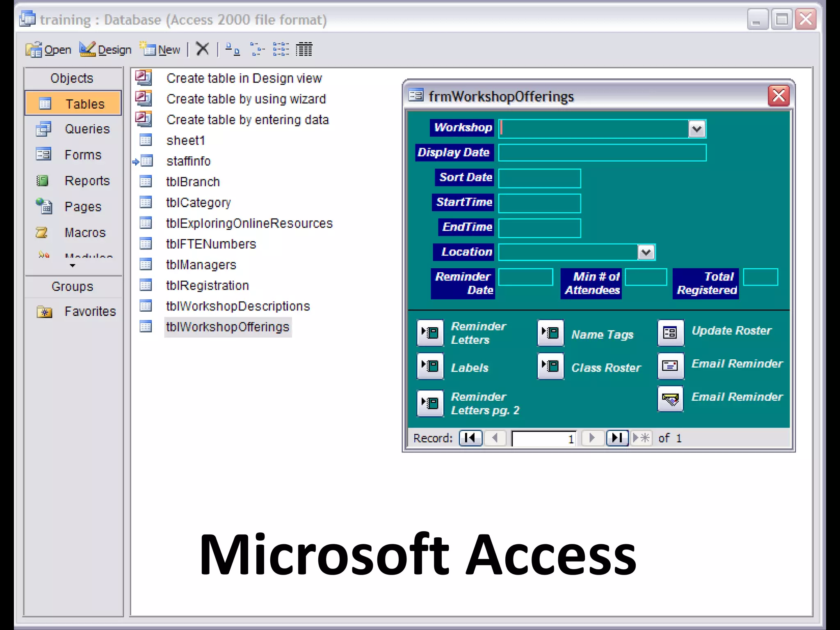Expand more Objects with the down arrow
The image size is (840, 630).
73,266
